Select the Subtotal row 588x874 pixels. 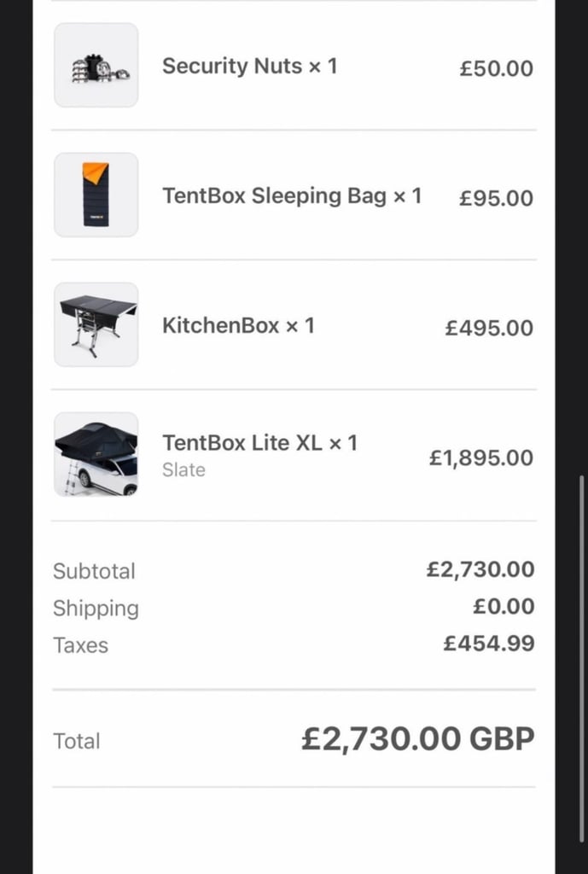click(x=94, y=571)
